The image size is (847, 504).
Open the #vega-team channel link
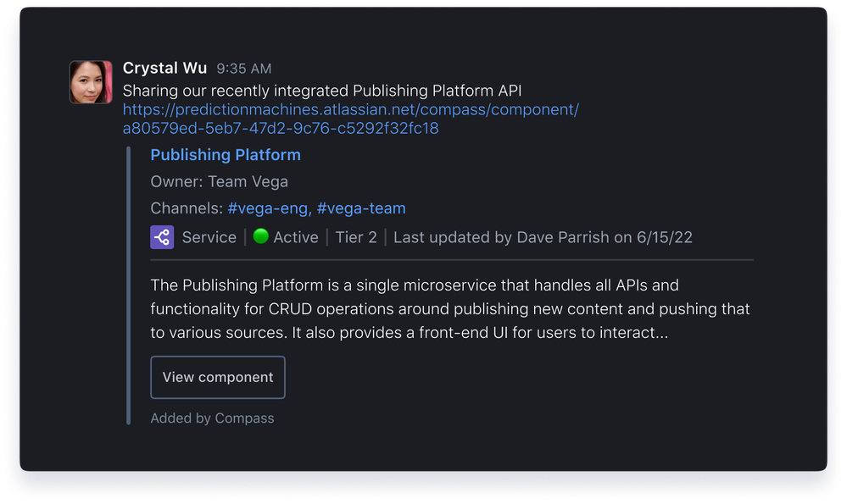[x=361, y=208]
